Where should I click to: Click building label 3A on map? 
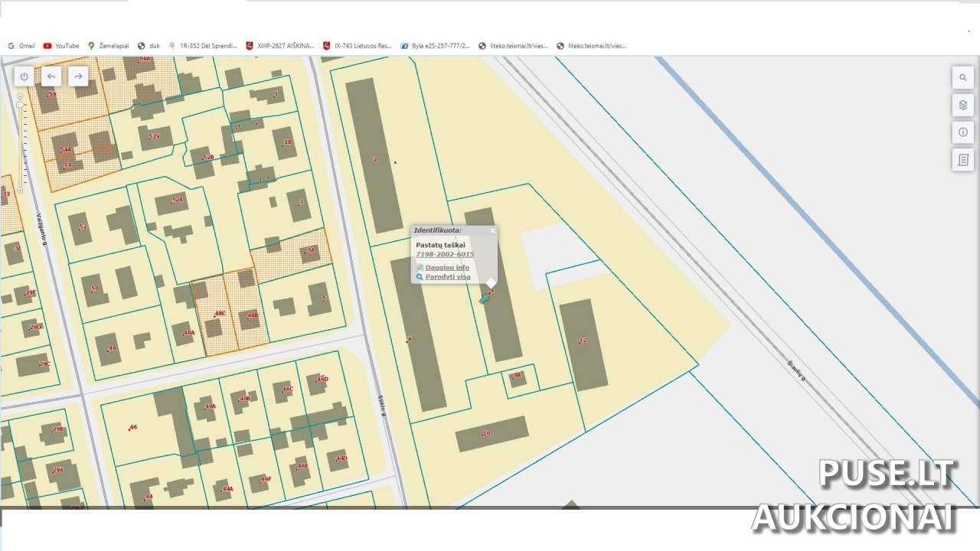[x=310, y=250]
